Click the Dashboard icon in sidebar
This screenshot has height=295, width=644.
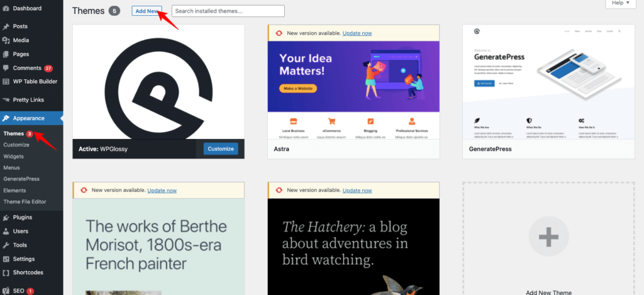6,8
